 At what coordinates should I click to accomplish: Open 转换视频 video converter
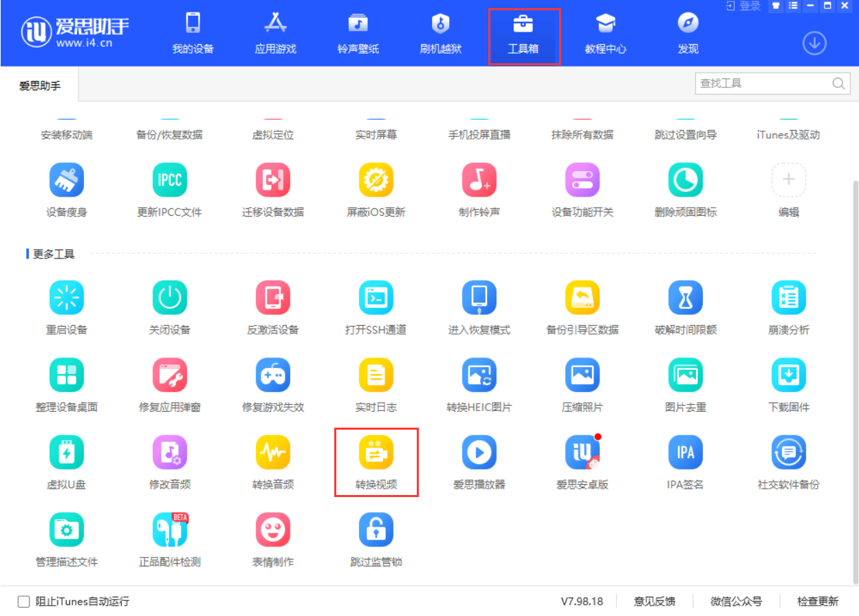376,452
